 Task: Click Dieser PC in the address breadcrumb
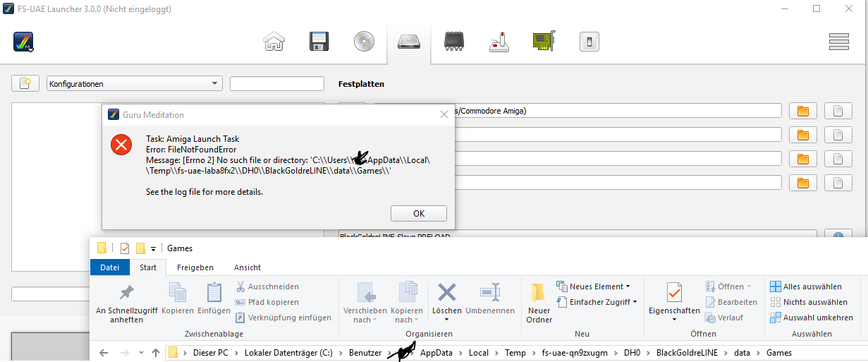pyautogui.click(x=212, y=352)
